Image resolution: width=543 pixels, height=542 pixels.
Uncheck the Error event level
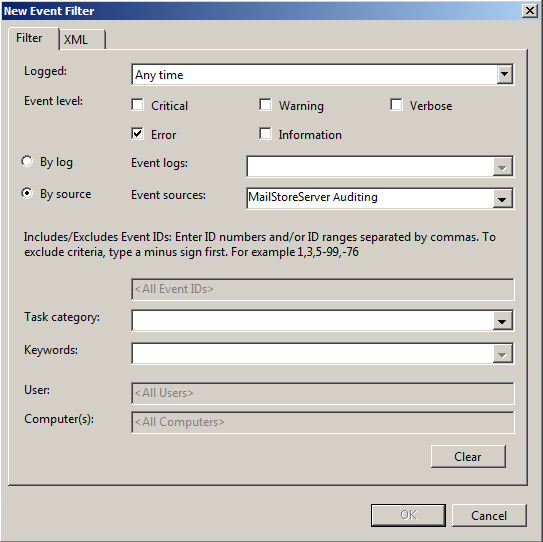pyautogui.click(x=137, y=133)
